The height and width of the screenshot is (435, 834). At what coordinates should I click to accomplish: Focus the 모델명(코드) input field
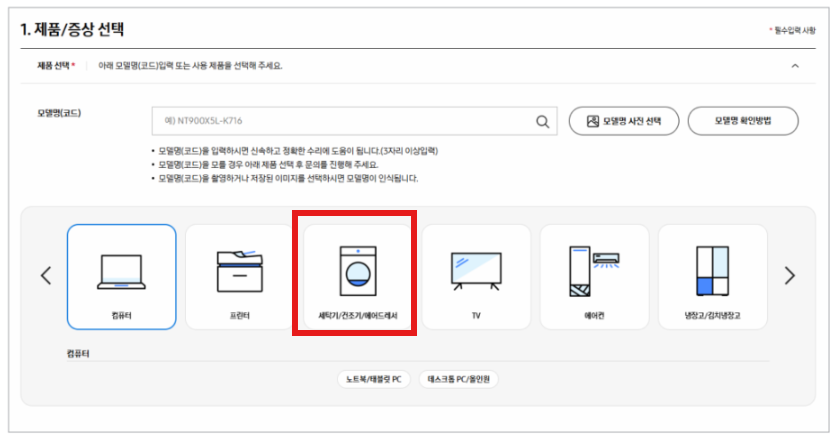click(x=354, y=121)
